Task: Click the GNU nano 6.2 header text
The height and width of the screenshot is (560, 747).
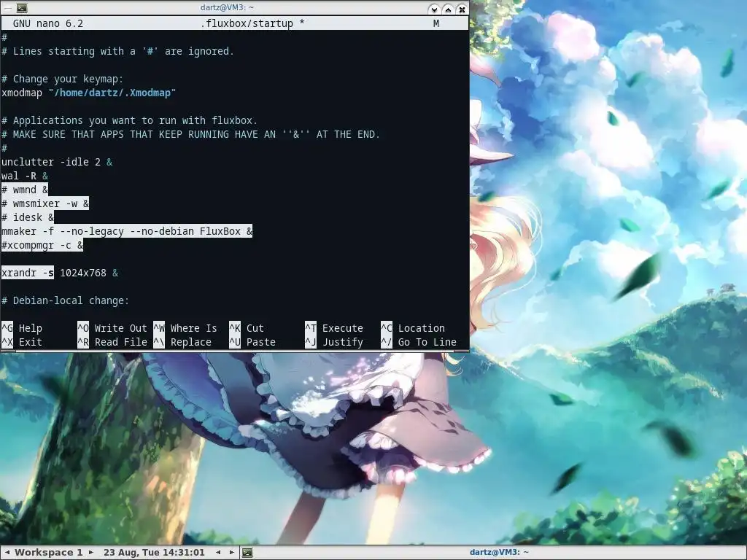Action: tap(48, 23)
